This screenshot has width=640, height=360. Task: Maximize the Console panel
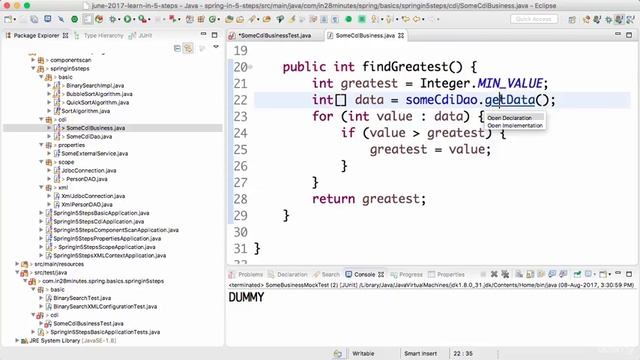click(x=629, y=274)
